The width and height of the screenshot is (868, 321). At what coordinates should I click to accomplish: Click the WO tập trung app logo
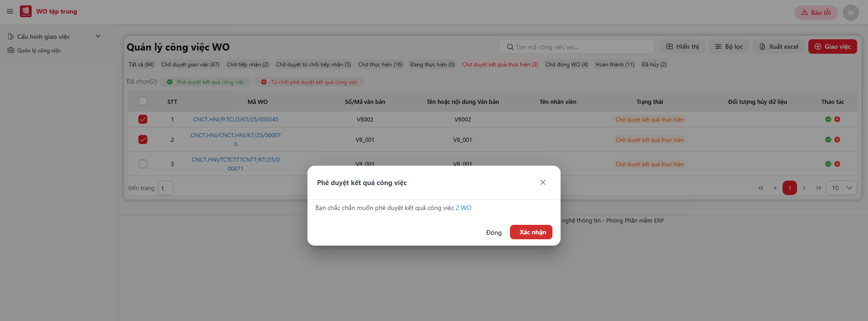click(x=26, y=11)
